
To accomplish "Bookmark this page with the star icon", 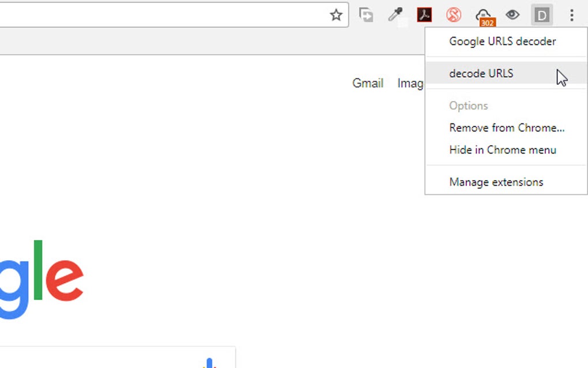I will tap(336, 15).
